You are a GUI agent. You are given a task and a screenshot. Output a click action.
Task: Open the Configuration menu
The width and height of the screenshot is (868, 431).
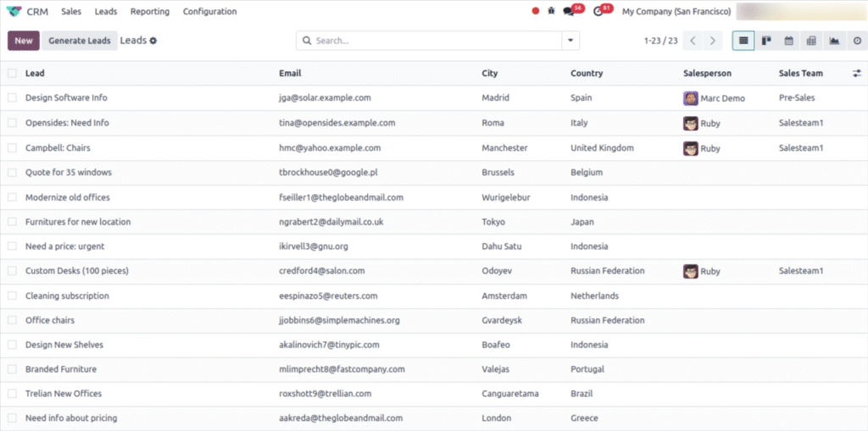click(209, 12)
